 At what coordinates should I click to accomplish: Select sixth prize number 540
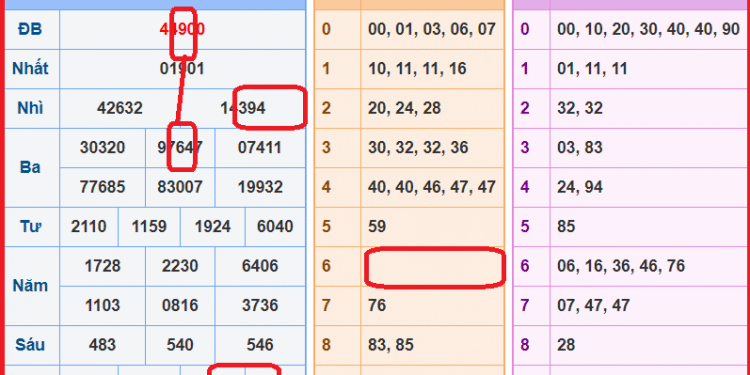[180, 345]
